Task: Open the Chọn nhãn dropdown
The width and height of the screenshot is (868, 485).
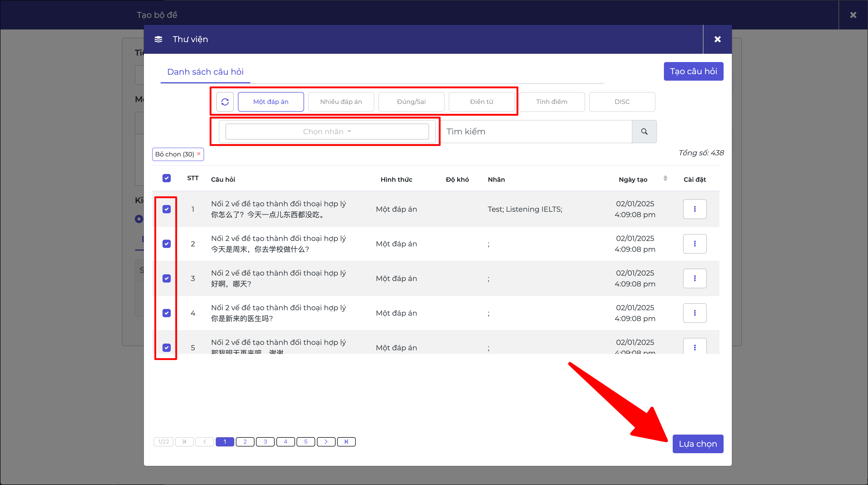Action: click(327, 132)
